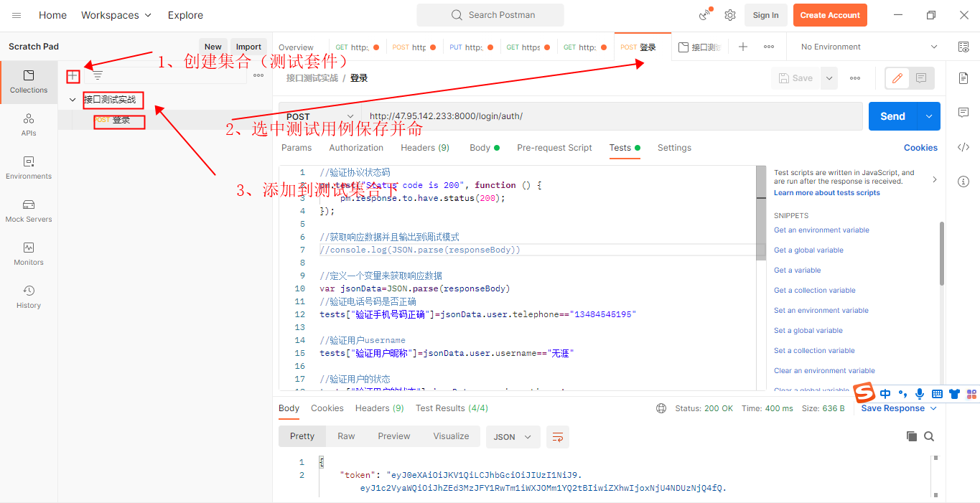Switch response view to Preview
The width and height of the screenshot is (980, 503).
point(394,436)
